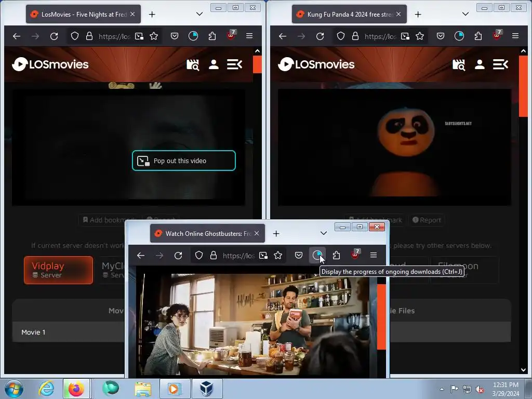Open the Windows Start menu
This screenshot has width=532, height=399.
(x=14, y=389)
